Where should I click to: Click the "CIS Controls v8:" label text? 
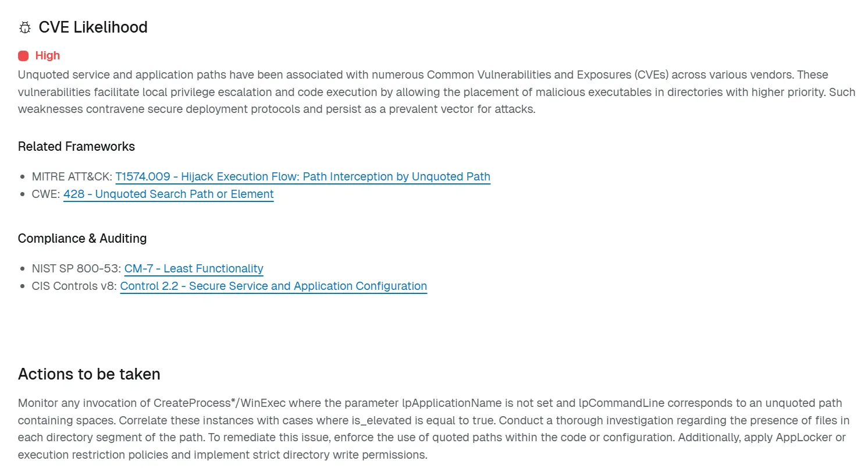point(74,286)
